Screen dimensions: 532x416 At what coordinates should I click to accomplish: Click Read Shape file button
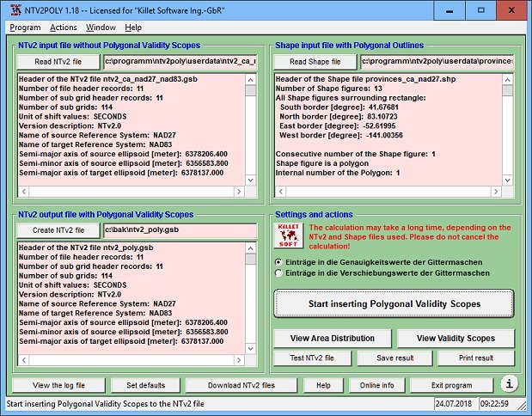point(315,62)
